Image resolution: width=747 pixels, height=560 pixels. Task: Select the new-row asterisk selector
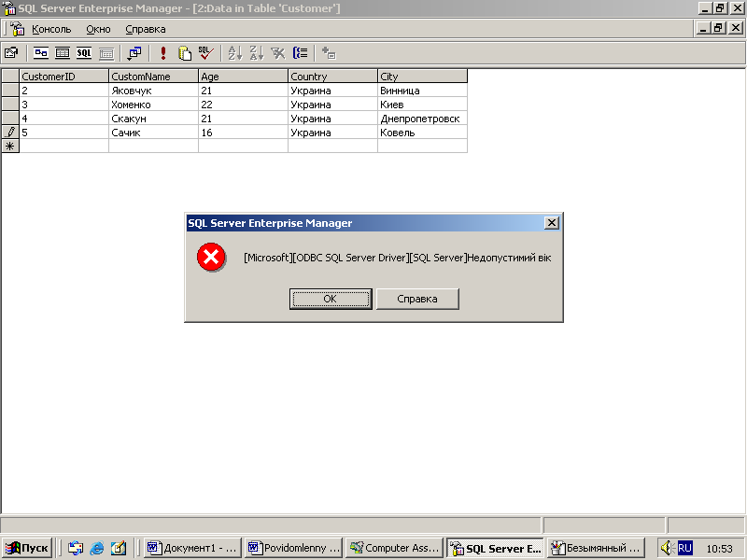10,147
